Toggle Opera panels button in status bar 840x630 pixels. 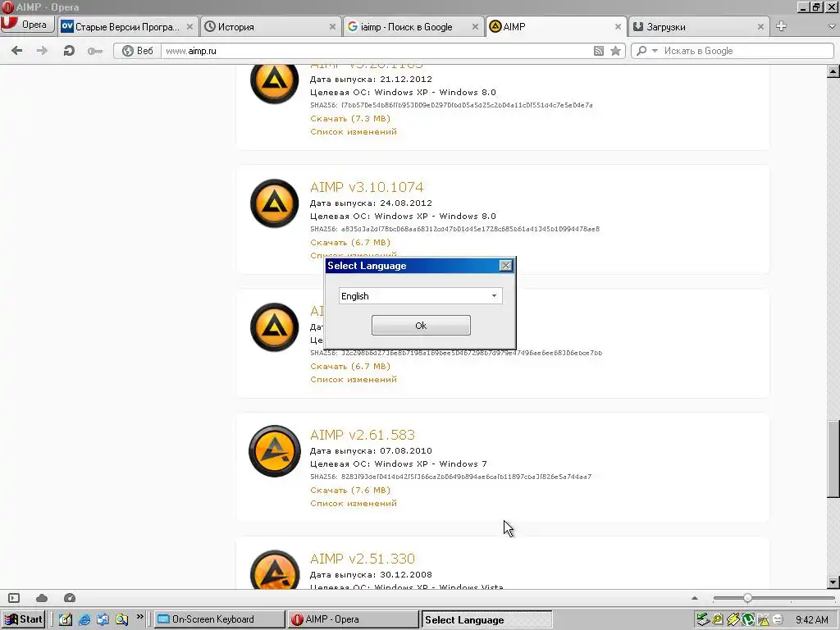coord(14,598)
